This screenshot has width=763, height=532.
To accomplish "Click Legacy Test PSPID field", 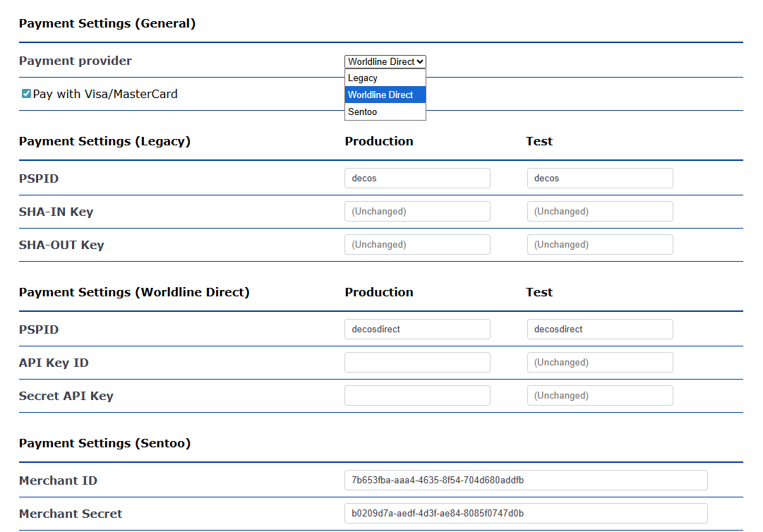I will click(600, 178).
